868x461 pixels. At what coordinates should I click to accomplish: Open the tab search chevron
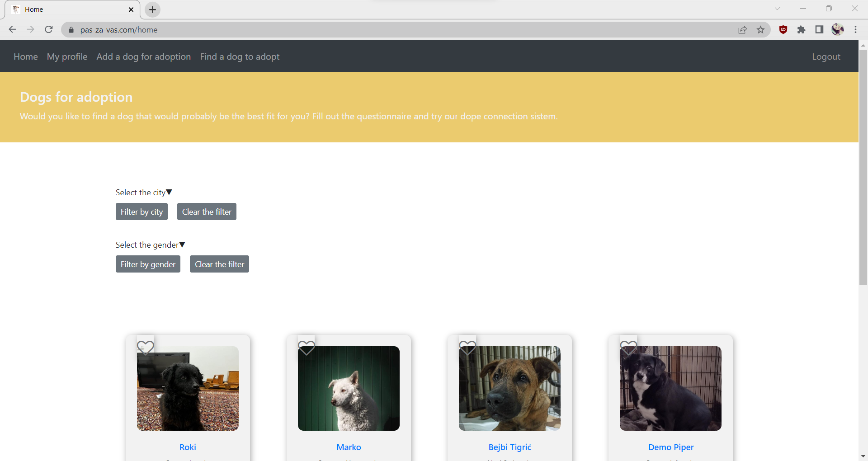point(778,8)
